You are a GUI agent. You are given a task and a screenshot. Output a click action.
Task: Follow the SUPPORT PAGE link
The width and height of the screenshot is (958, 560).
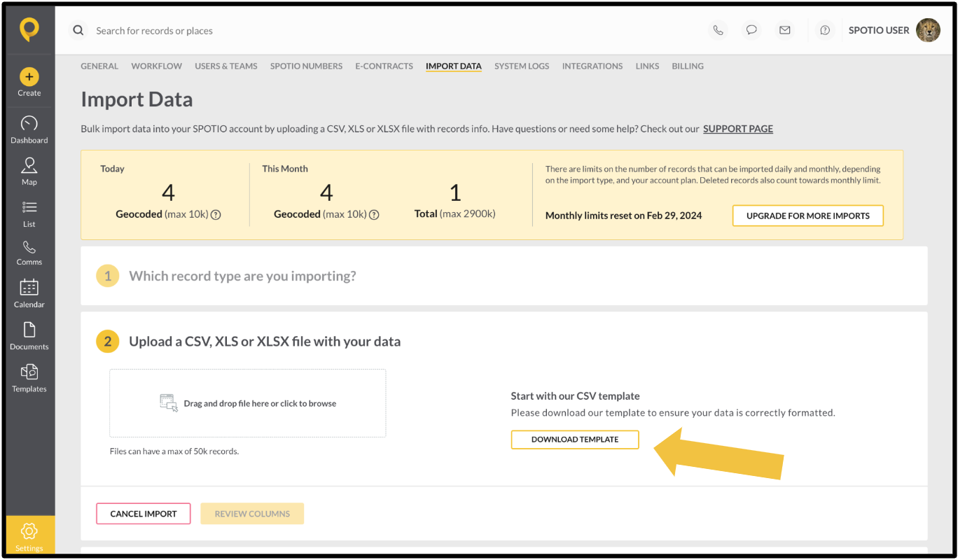(738, 129)
